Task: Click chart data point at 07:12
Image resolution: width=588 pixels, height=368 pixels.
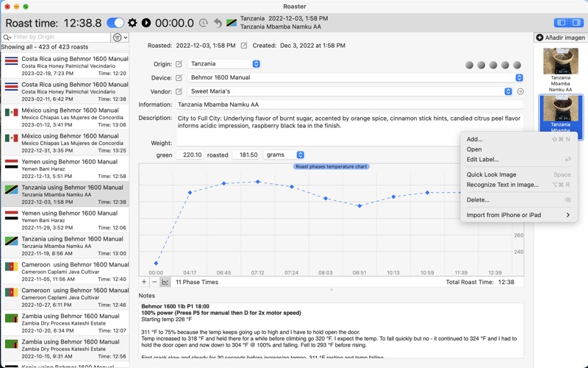Action: coord(258,182)
